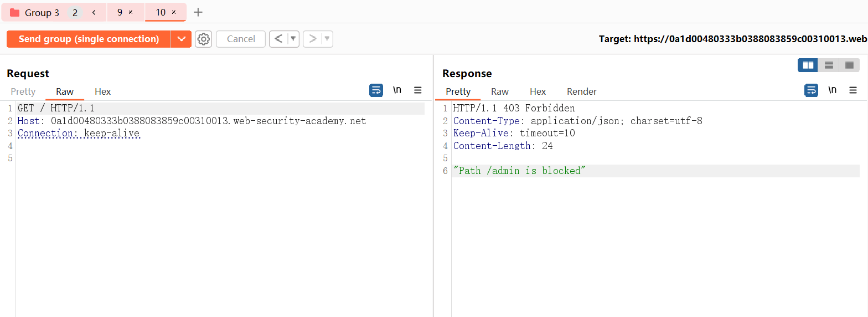
Task: Expand the Send group options dropdown
Action: [180, 39]
